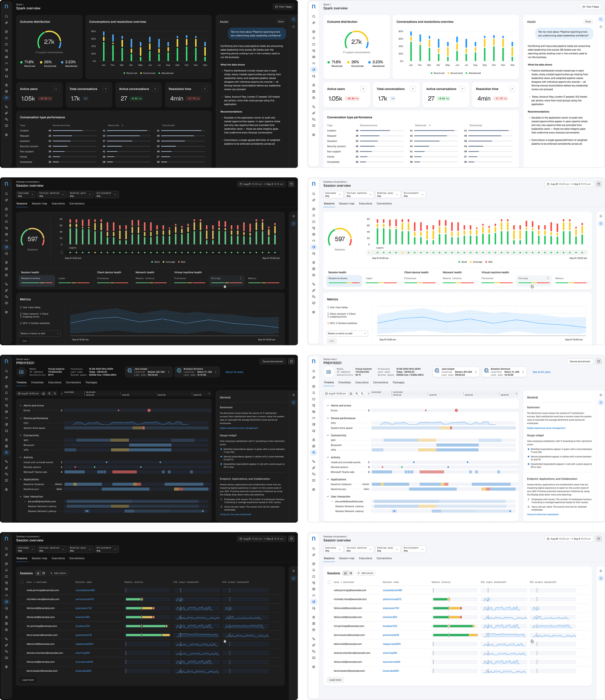This screenshot has width=605, height=700.
Task: Follow 'See all 34 users' link in dark Device view
Action: [234, 372]
